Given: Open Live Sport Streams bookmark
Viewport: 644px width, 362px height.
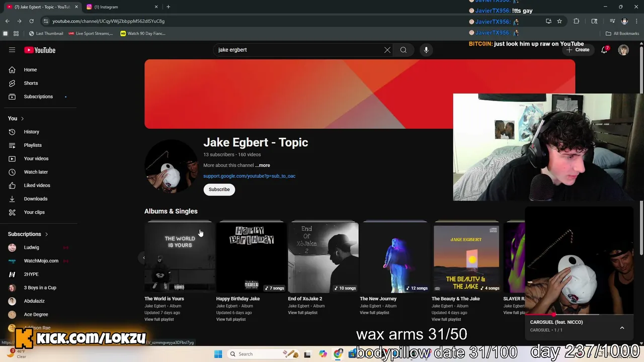Looking at the screenshot, I should point(91,34).
